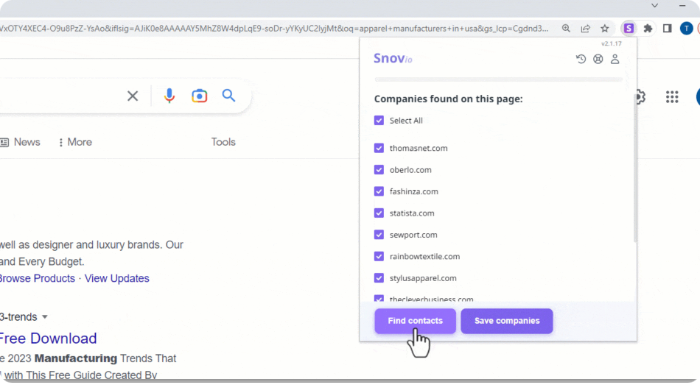
Task: Start voice search with microphone icon
Action: 169,96
